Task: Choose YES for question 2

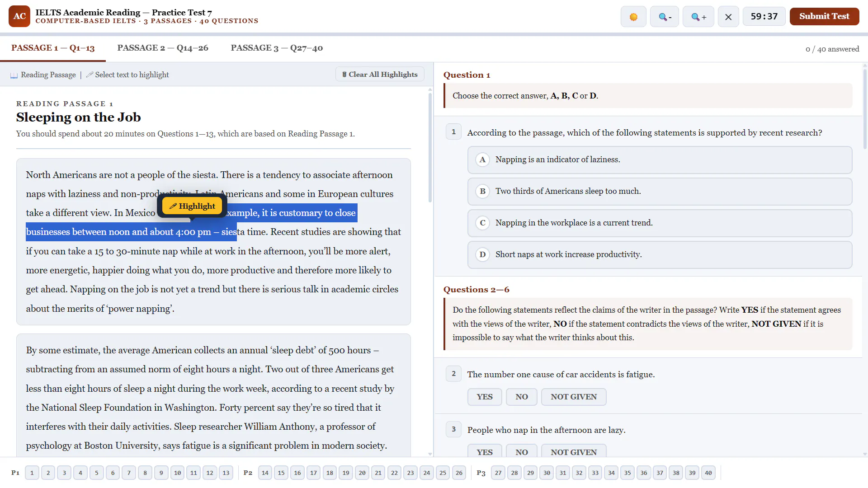Action: pyautogui.click(x=485, y=397)
